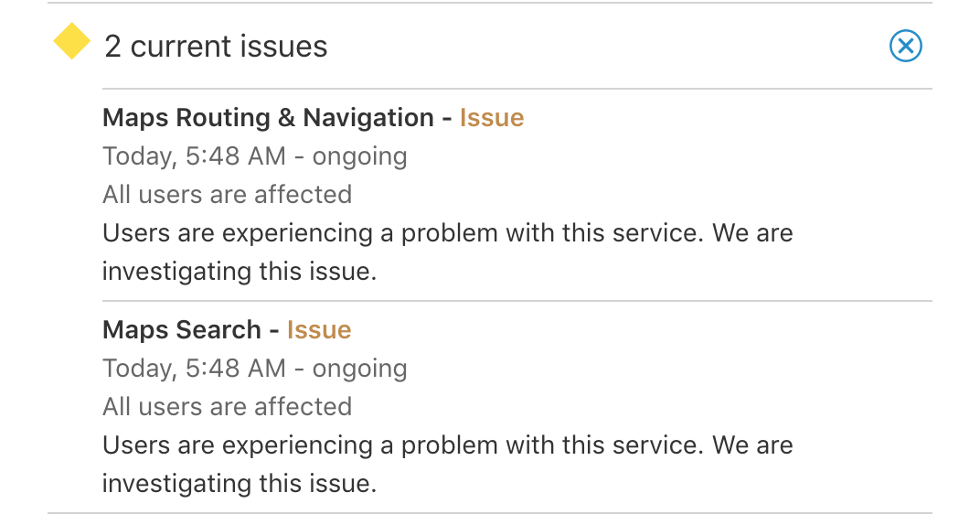This screenshot has width=980, height=514.
Task: Open the Maps Routing & Navigation entry title
Action: click(x=268, y=118)
